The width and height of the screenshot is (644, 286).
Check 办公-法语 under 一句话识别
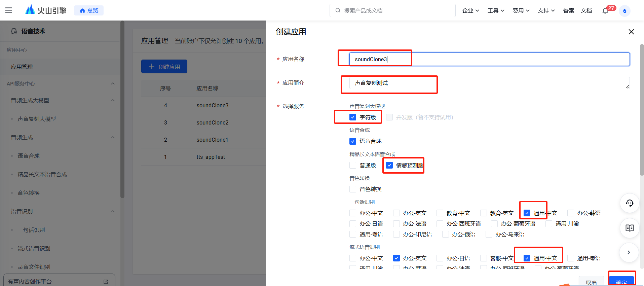[396, 224]
